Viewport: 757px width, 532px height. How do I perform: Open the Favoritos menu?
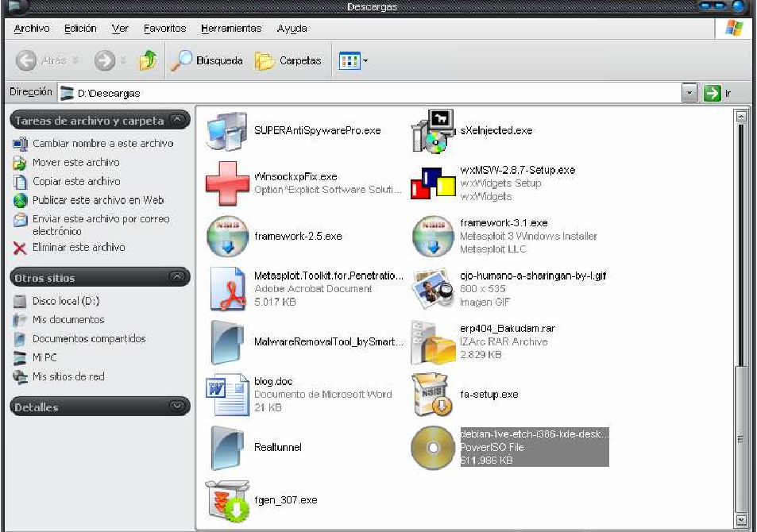(165, 29)
